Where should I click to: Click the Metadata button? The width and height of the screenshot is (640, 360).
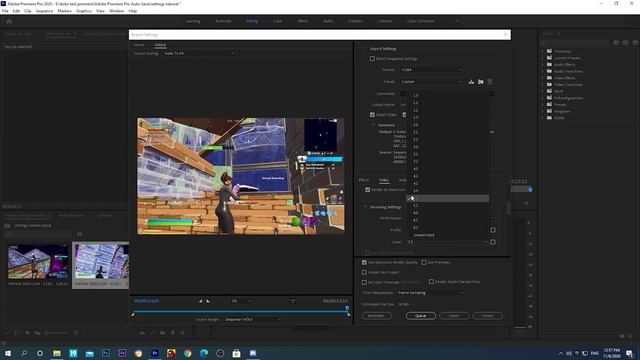tap(376, 316)
